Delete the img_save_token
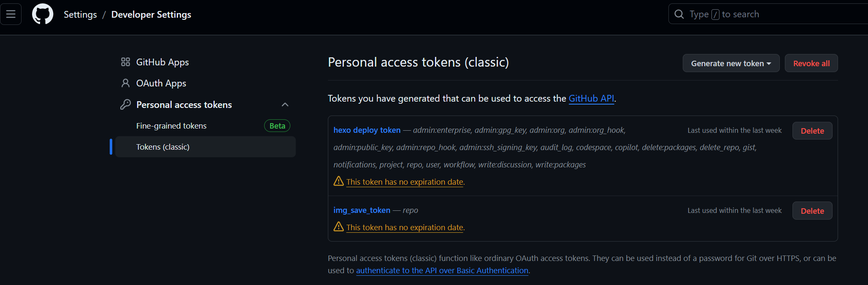 (812, 211)
